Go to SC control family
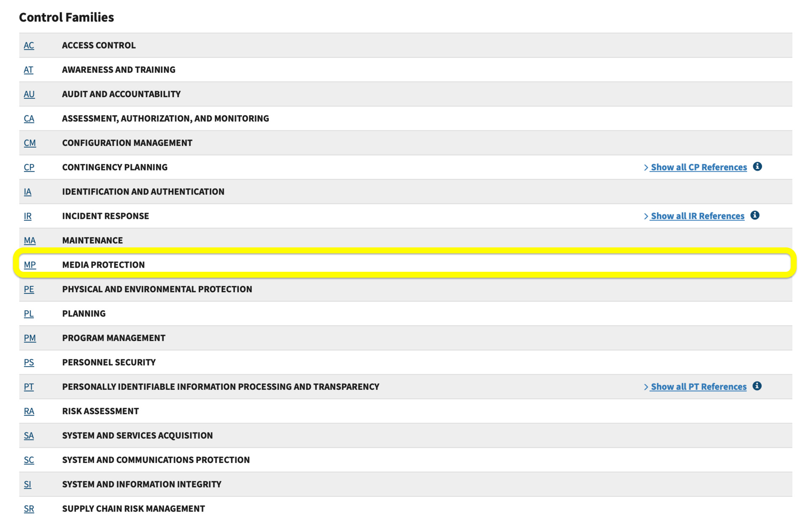 [x=29, y=460]
